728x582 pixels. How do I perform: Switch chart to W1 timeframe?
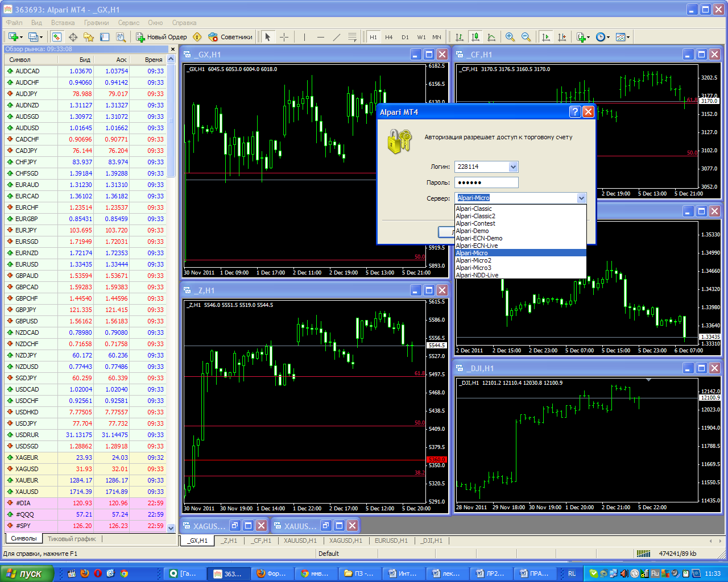click(421, 37)
